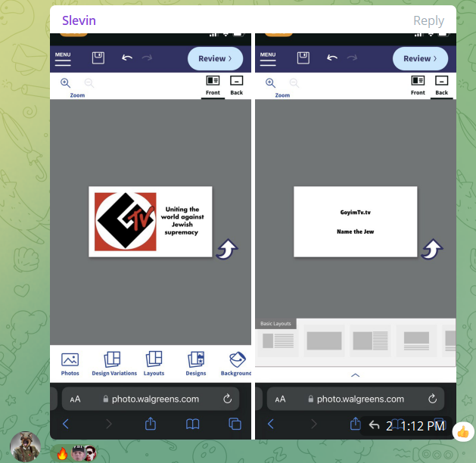Click the zoom-out magnifier in the left screenshot
The height and width of the screenshot is (463, 476).
[89, 82]
